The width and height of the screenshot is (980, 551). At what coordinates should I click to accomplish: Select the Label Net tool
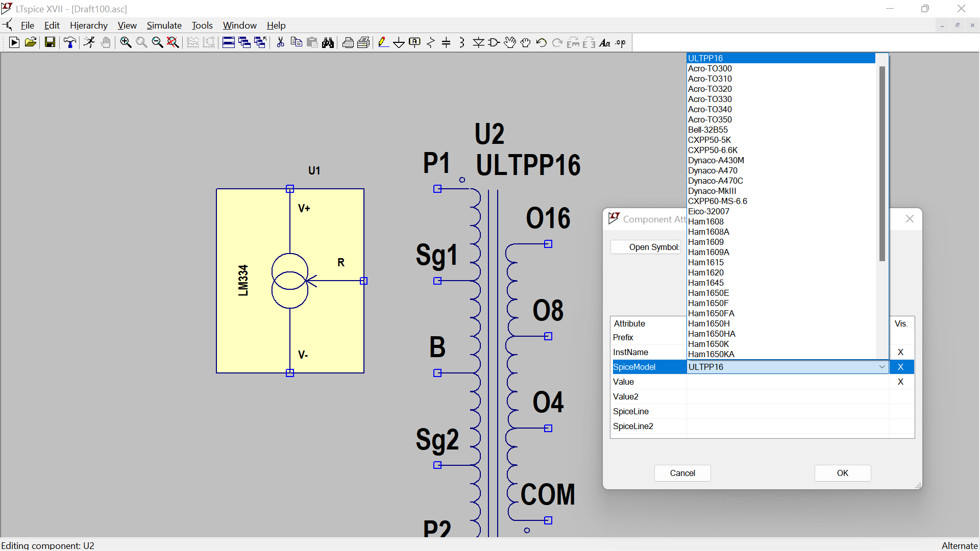tap(415, 43)
